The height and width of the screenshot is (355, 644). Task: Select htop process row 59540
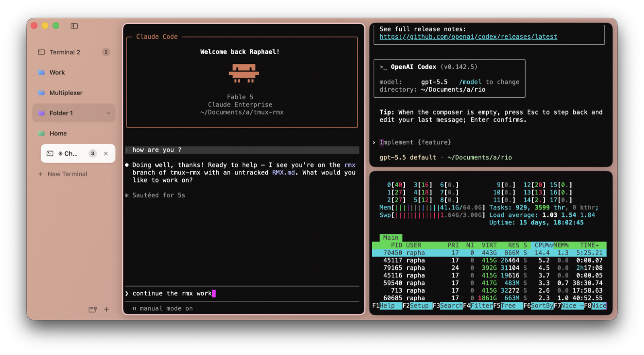pyautogui.click(x=489, y=283)
